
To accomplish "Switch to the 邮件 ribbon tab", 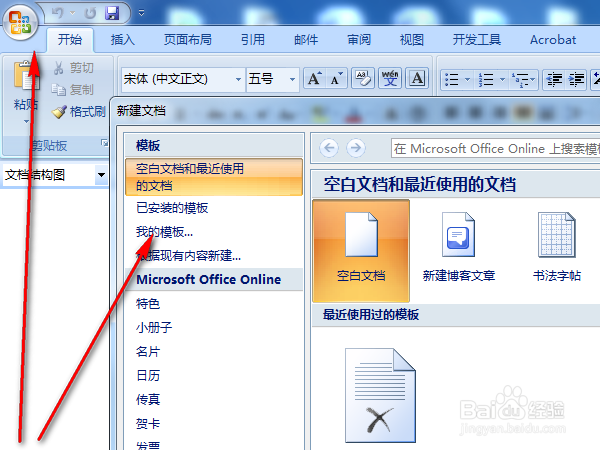I will (306, 39).
